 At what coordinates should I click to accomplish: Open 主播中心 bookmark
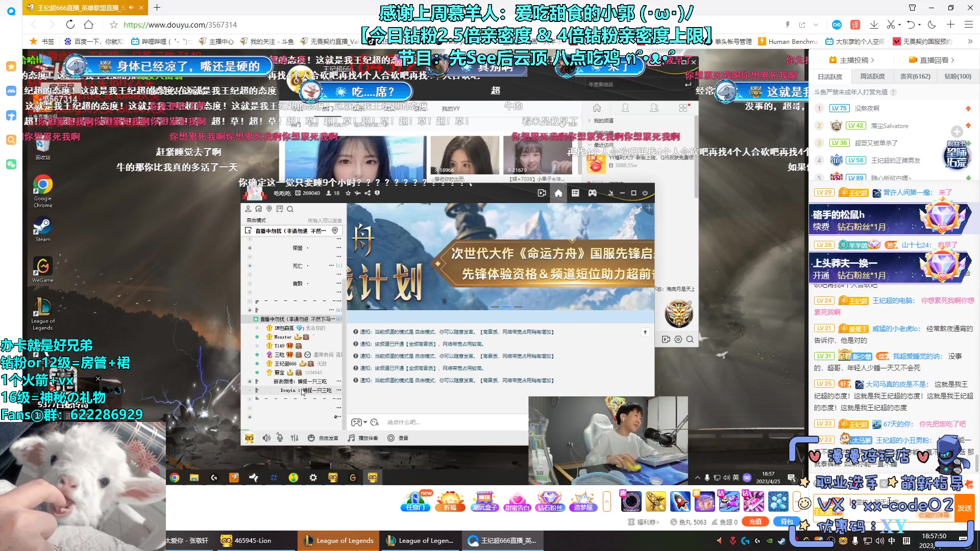click(216, 41)
